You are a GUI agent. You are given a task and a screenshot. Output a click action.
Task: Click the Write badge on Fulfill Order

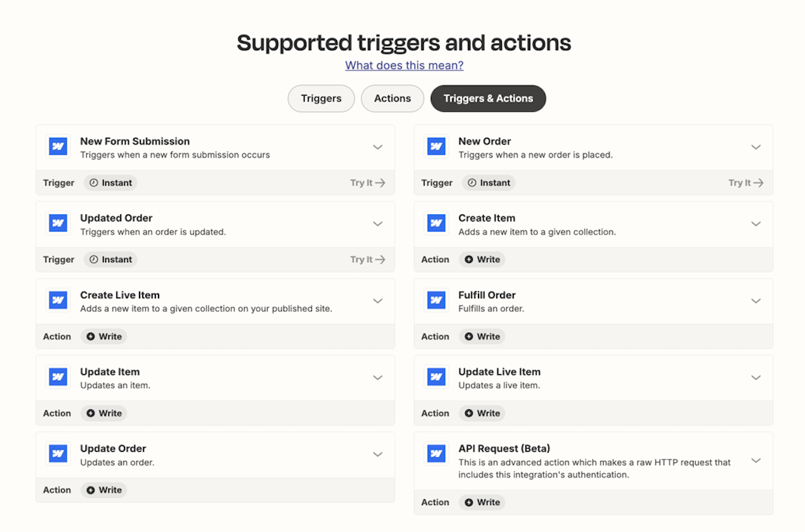(x=482, y=336)
